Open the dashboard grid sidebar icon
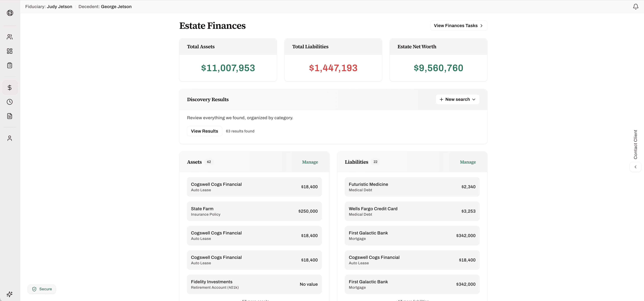 10,51
